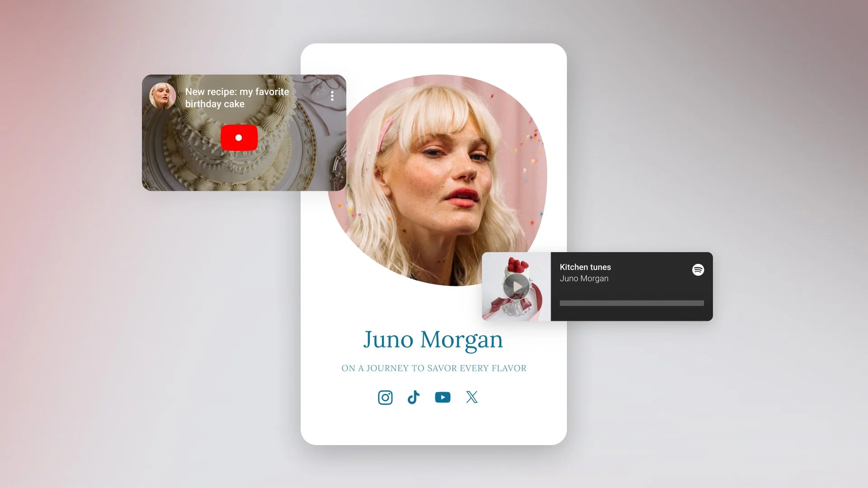868x488 pixels.
Task: Open the three-dot options menu on the video card
Action: tap(332, 96)
